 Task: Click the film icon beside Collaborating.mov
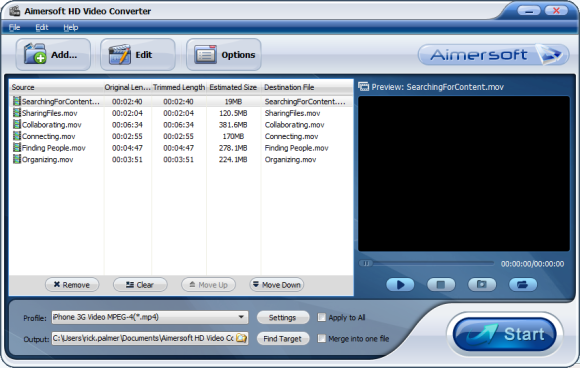tap(17, 124)
